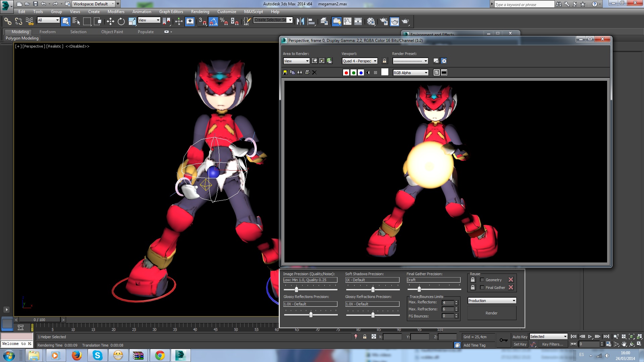The width and height of the screenshot is (644, 362).
Task: Open Firefox from the taskbar
Action: pos(77,355)
